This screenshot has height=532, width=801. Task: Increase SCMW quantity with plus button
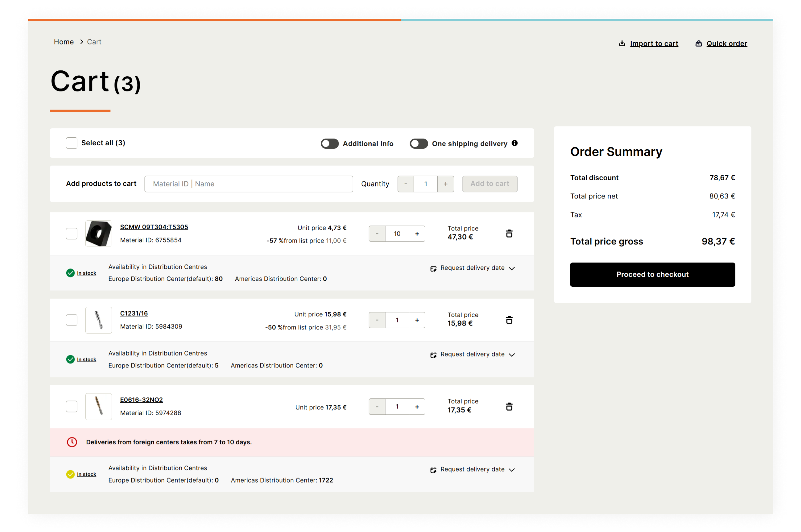417,233
